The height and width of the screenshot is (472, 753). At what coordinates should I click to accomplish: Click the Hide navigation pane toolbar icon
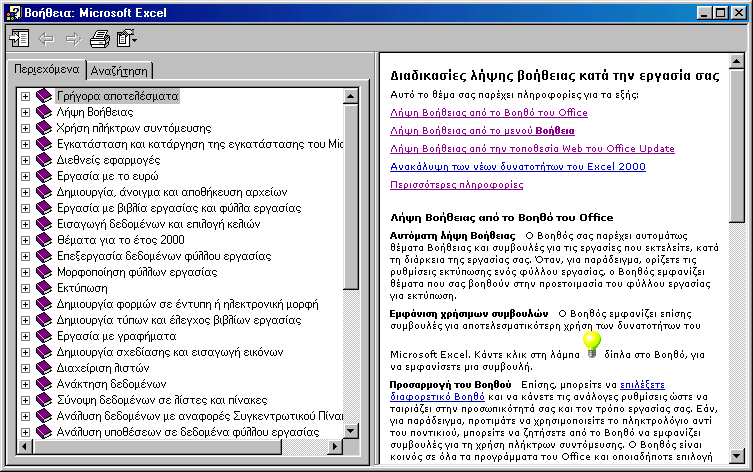(19, 38)
